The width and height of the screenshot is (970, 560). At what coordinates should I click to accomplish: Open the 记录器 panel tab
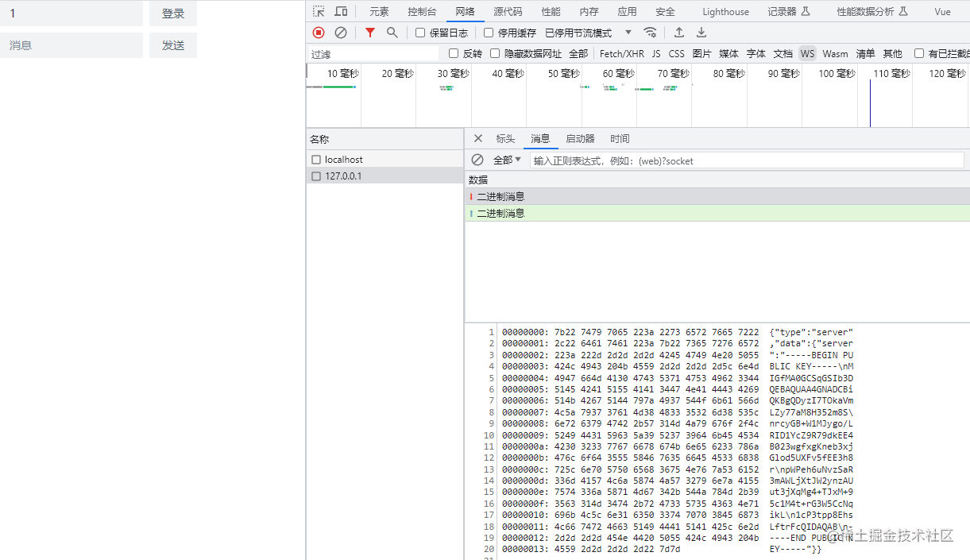[x=788, y=11]
